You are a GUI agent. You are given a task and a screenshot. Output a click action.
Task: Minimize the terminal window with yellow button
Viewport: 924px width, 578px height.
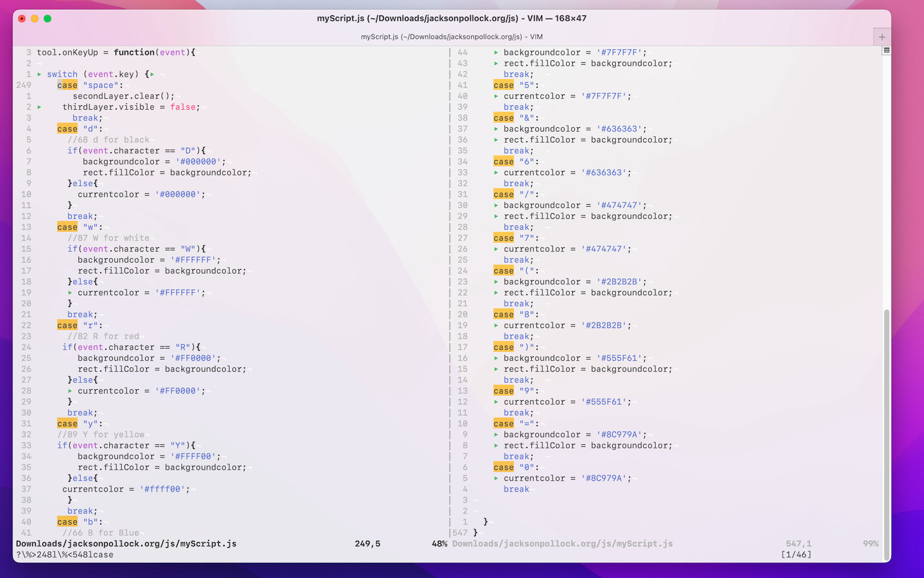pos(35,19)
